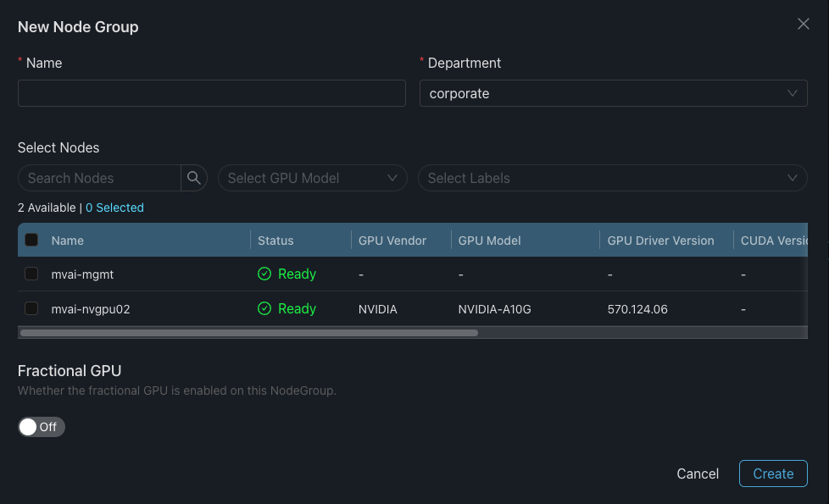The width and height of the screenshot is (829, 504).
Task: Open the Select Labels dropdown
Action: point(612,178)
